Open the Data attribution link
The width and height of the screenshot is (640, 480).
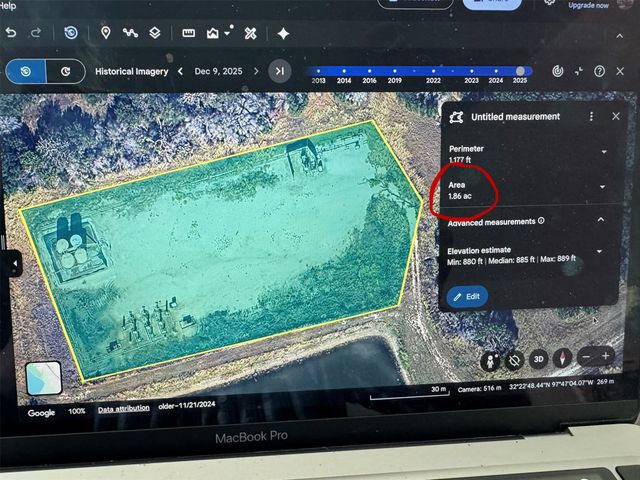pyautogui.click(x=124, y=408)
